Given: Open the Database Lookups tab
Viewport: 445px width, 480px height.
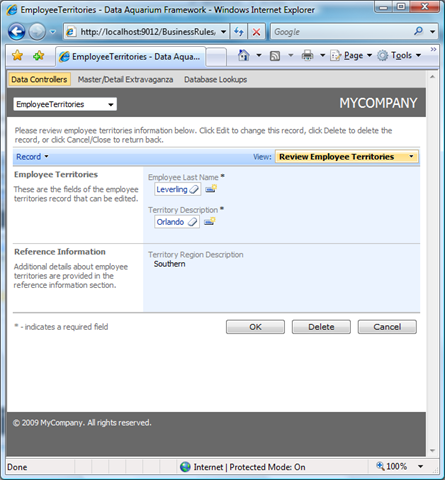Looking at the screenshot, I should point(216,80).
